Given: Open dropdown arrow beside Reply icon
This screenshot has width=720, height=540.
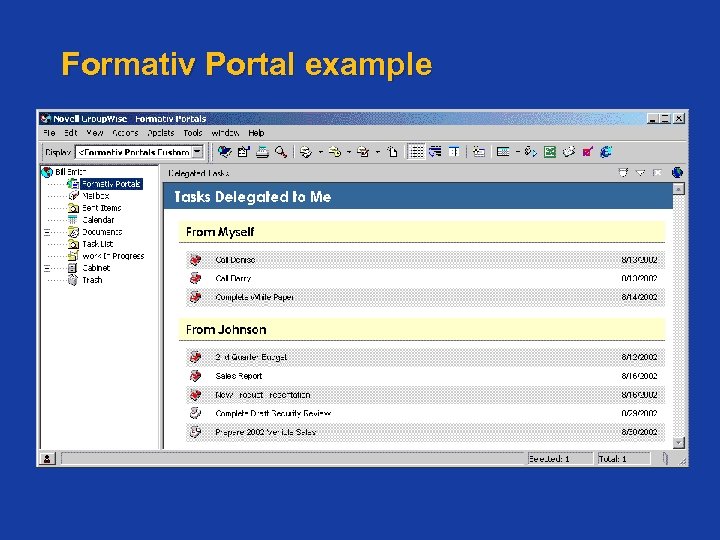Looking at the screenshot, I should click(x=321, y=152).
